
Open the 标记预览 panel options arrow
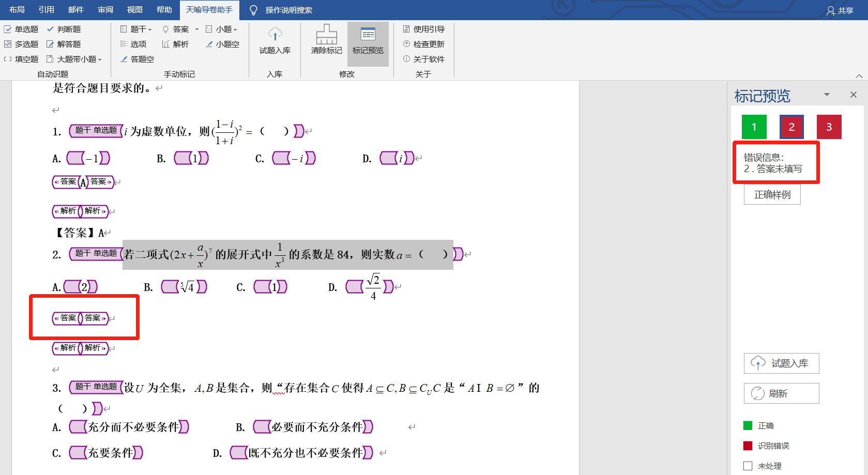pyautogui.click(x=827, y=95)
